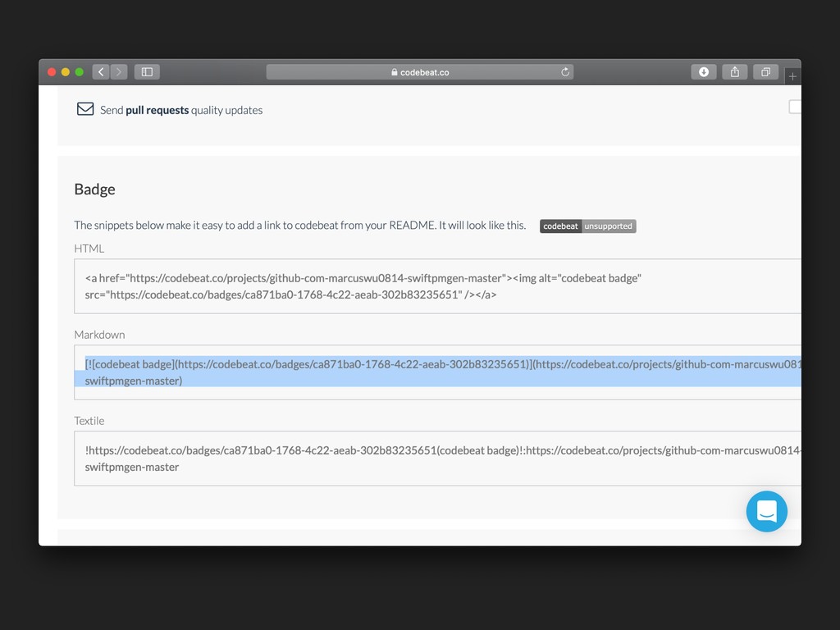Open the Safari downloads button
The width and height of the screenshot is (840, 630).
pos(703,72)
